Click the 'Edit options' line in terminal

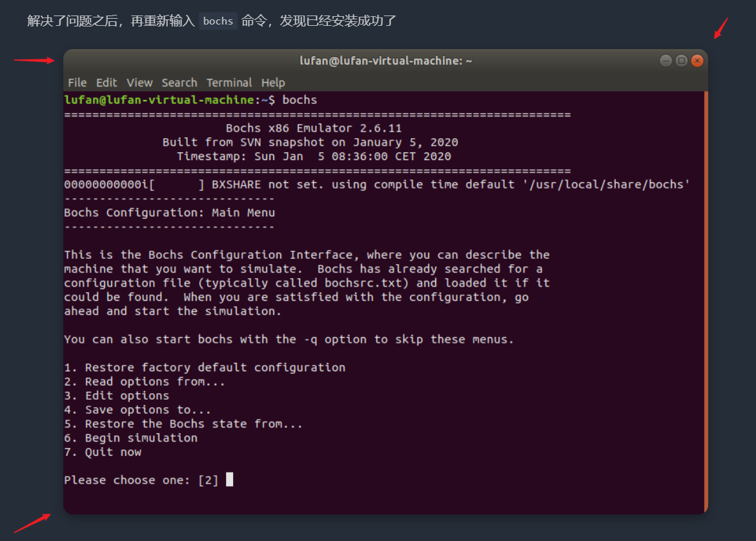(117, 395)
